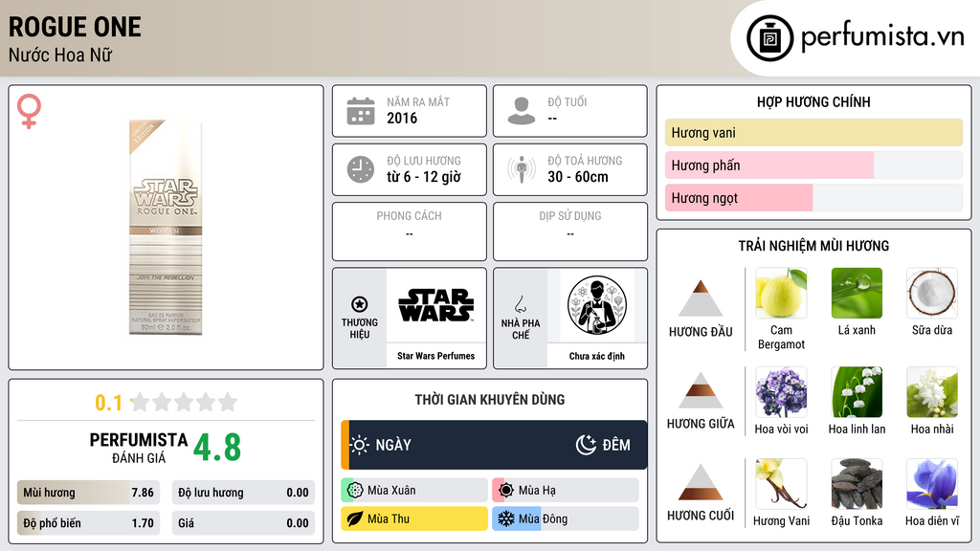Click the Hương vani accord bar
The height and width of the screenshot is (551, 980).
point(813,132)
